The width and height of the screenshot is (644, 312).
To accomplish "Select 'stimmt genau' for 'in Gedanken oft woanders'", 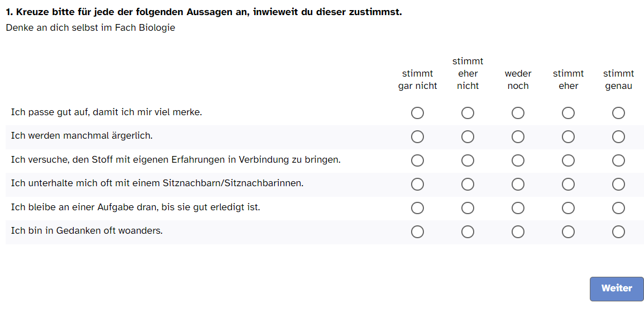I will pos(618,232).
